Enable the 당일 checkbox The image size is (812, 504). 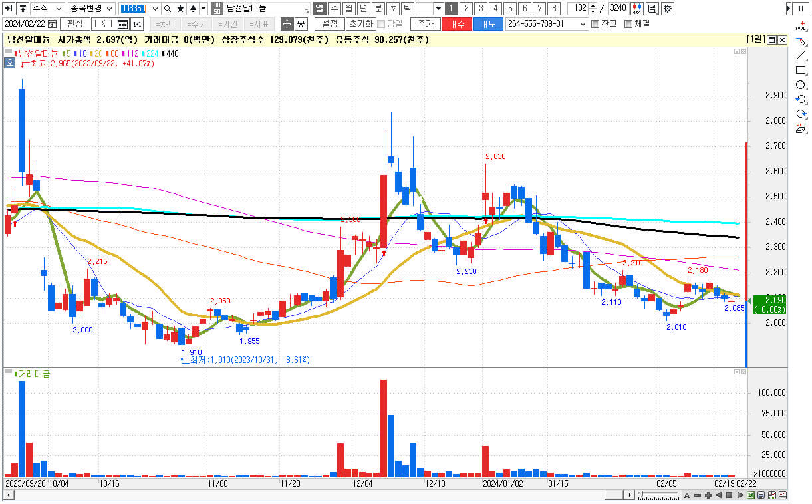pos(381,24)
